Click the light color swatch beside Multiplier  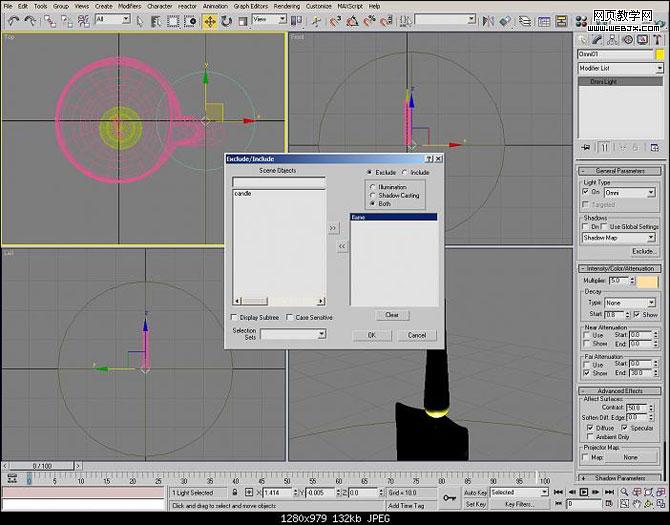point(649,281)
